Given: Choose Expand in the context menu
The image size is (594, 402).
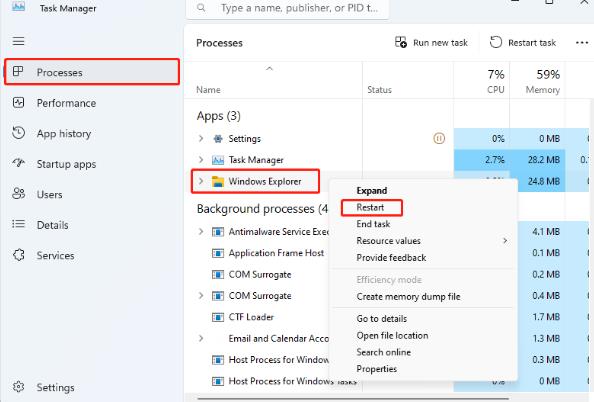Looking at the screenshot, I should coord(372,191).
